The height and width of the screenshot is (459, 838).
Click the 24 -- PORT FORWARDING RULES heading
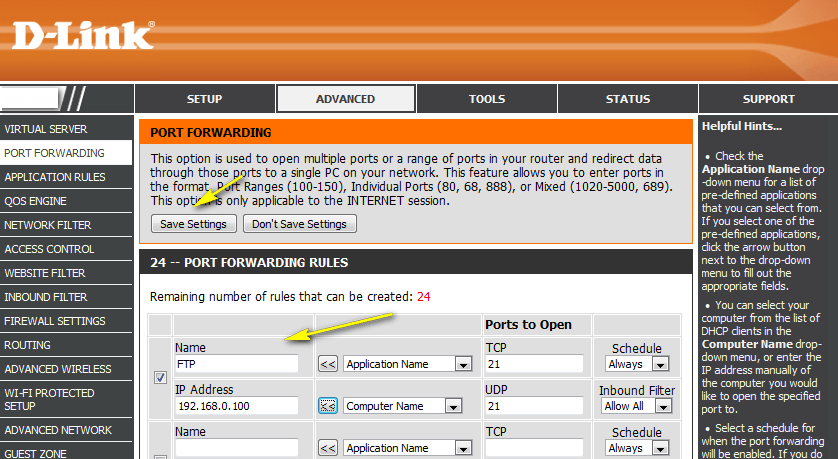pos(249,262)
